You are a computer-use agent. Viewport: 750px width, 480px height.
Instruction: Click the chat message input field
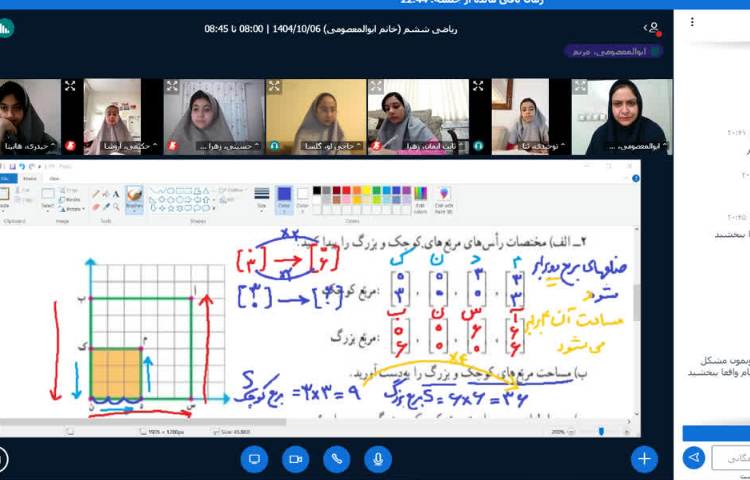[731, 457]
